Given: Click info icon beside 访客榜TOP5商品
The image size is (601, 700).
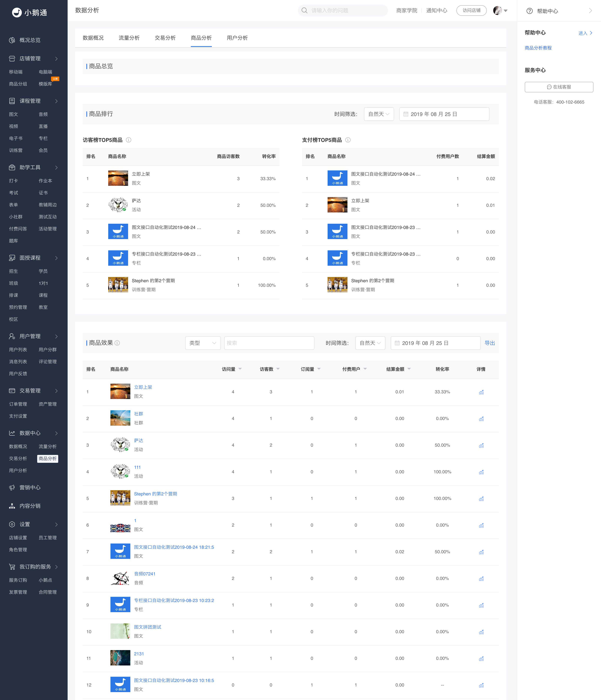Looking at the screenshot, I should pyautogui.click(x=128, y=140).
